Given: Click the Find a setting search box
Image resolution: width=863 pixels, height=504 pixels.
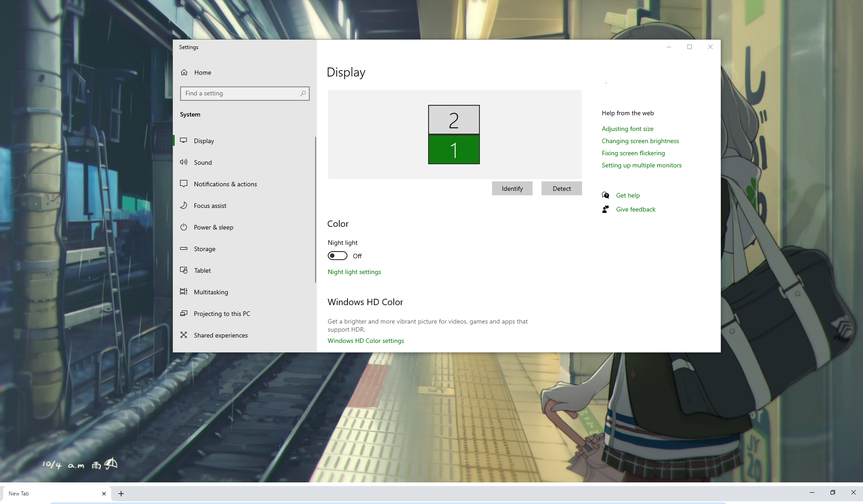Looking at the screenshot, I should 245,93.
